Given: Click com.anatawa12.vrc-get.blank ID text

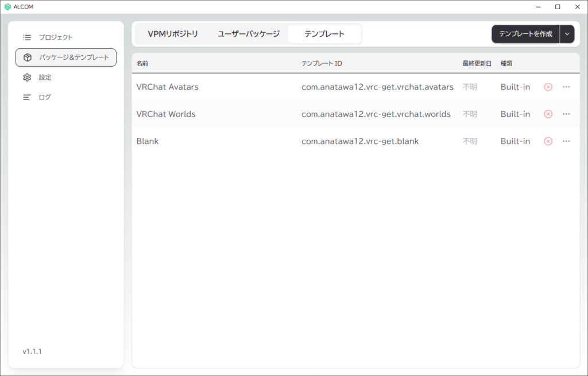Looking at the screenshot, I should [x=360, y=141].
